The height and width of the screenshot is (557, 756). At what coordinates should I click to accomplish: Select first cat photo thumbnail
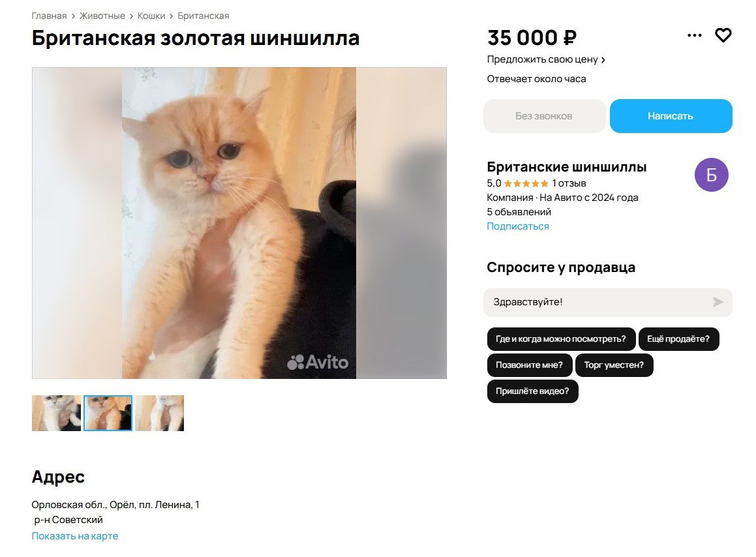click(x=56, y=414)
